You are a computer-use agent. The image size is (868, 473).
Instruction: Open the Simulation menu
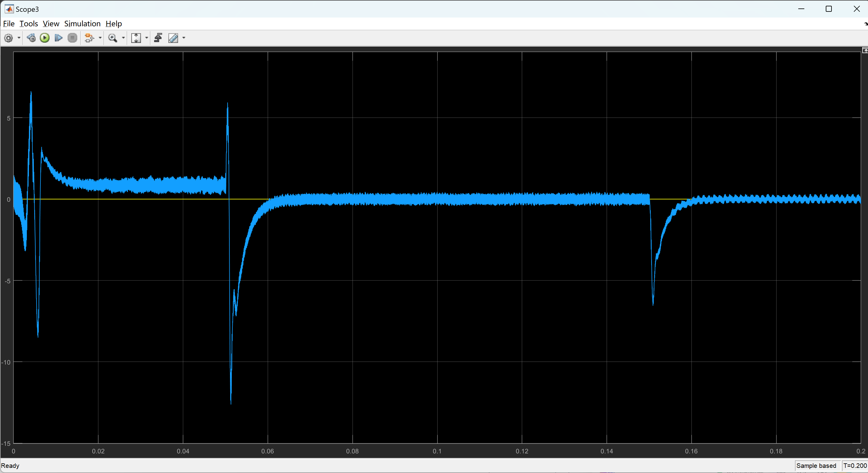point(82,24)
